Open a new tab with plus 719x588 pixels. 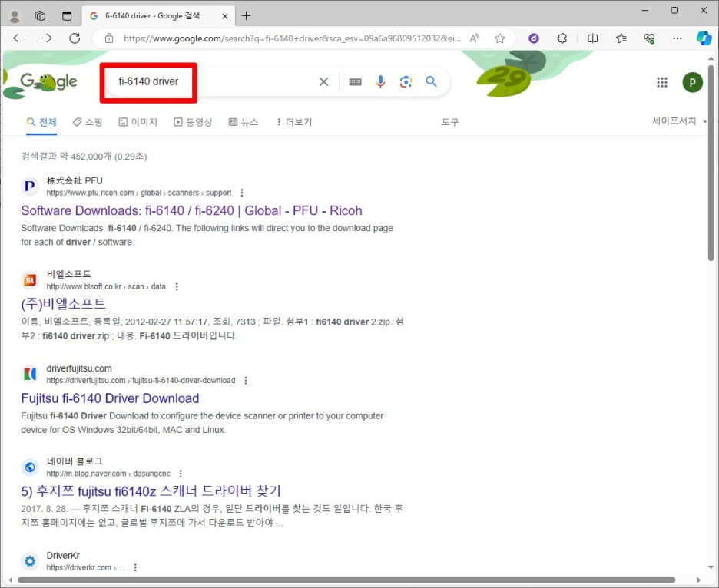coord(247,16)
